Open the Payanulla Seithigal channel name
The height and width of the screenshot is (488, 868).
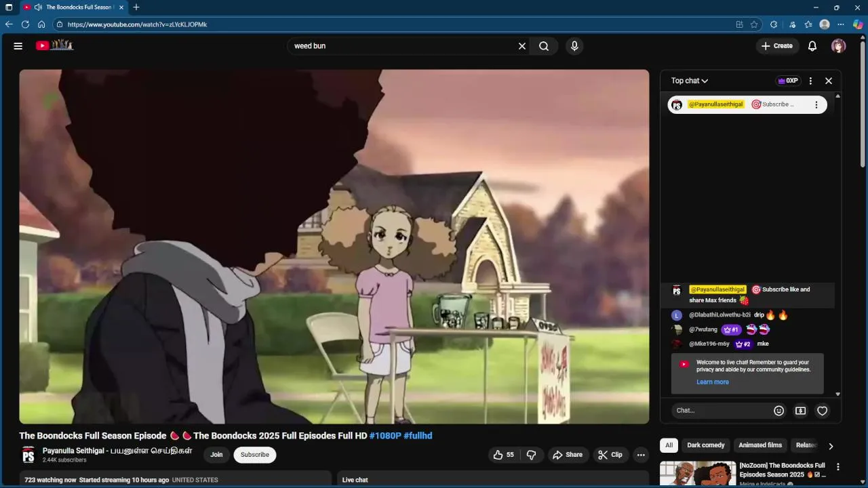click(x=117, y=451)
